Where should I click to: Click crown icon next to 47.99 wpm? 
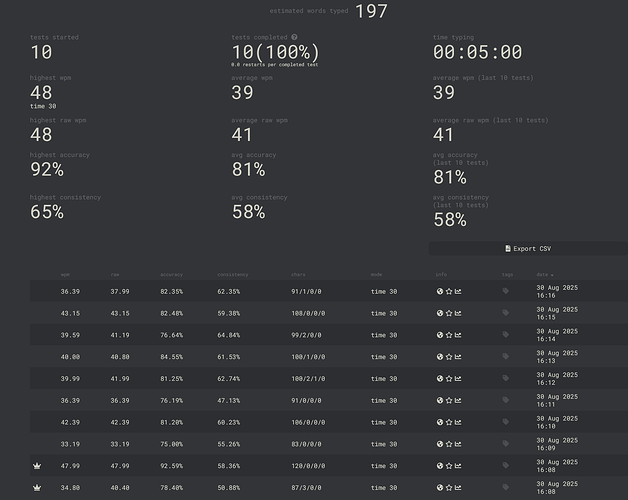click(x=38, y=465)
